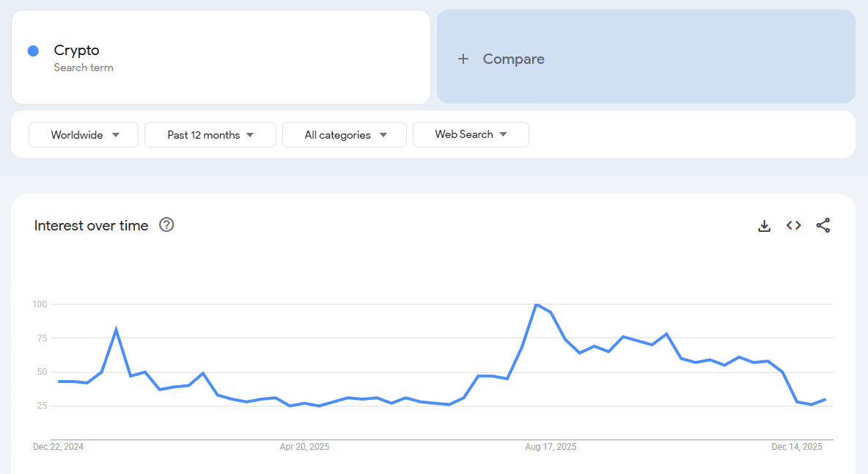Viewport: 868px width, 474px height.
Task: Click the peak point on the trend line
Action: [x=537, y=304]
